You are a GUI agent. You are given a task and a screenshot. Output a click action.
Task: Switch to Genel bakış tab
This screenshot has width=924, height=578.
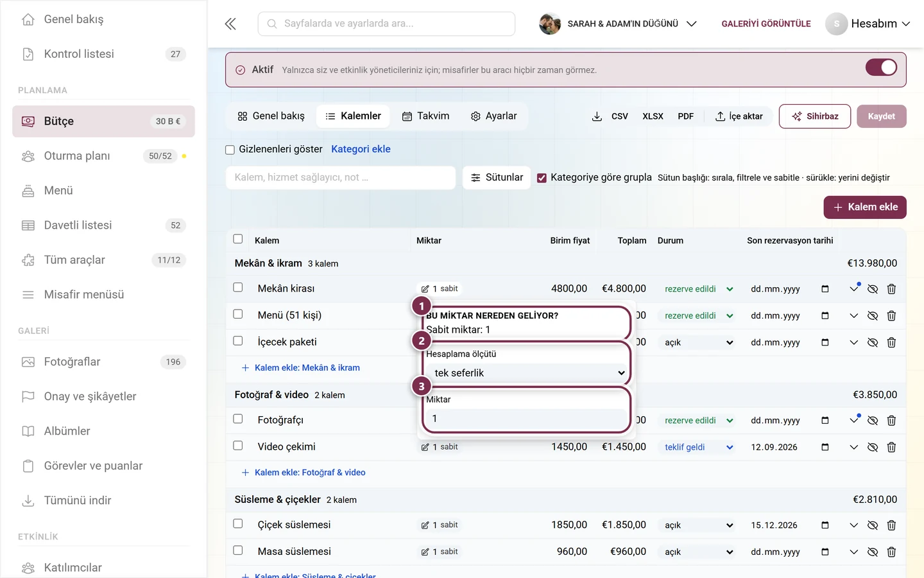click(x=271, y=116)
